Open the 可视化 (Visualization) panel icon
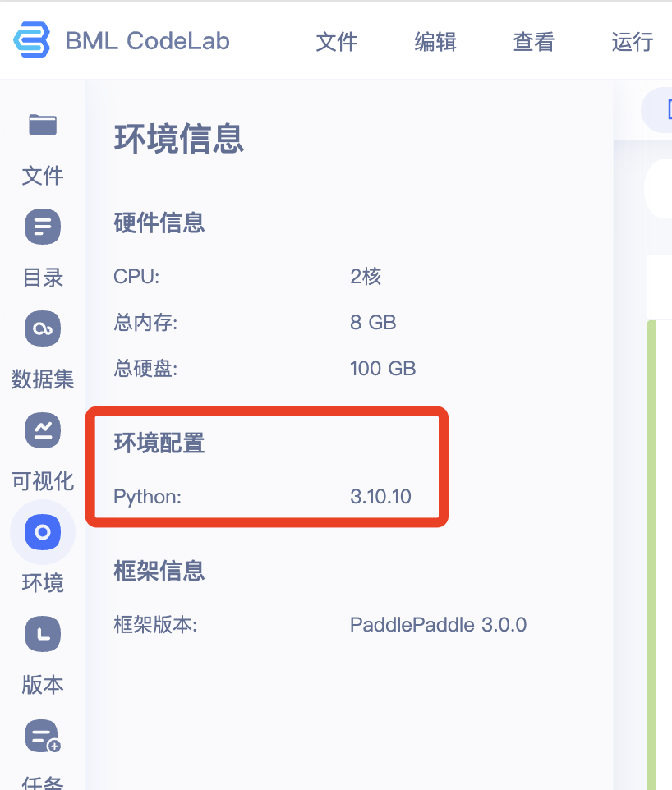 pos(42,430)
